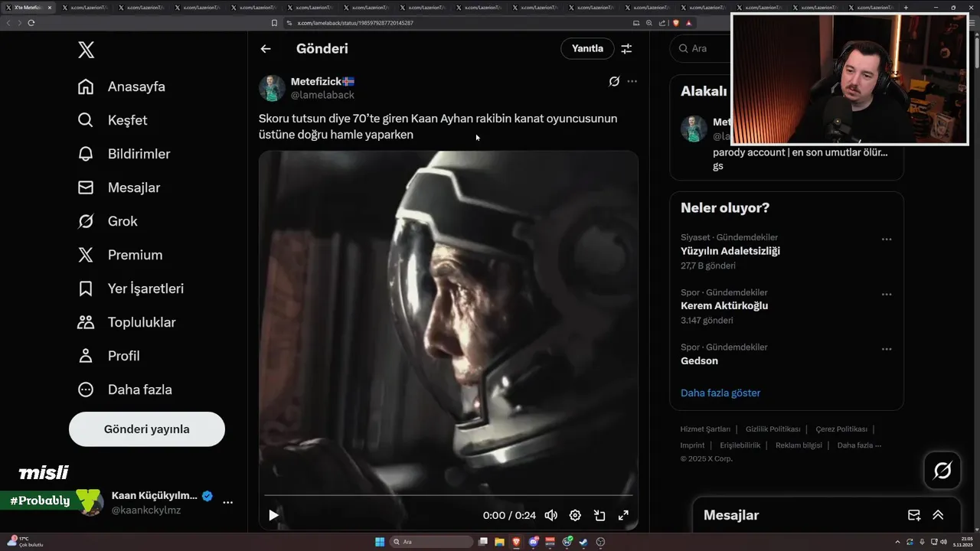Open Çerez Politikası link
This screenshot has width=980, height=551.
pos(841,429)
